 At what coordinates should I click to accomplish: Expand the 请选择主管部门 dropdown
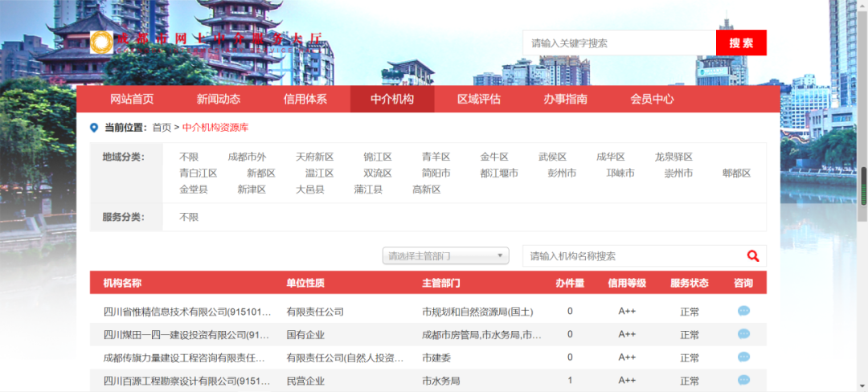pyautogui.click(x=446, y=256)
